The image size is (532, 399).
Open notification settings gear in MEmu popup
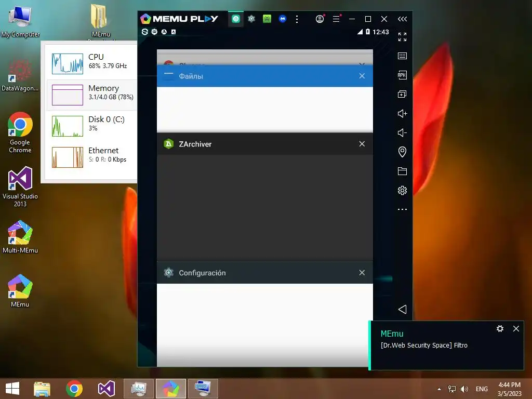click(x=500, y=328)
